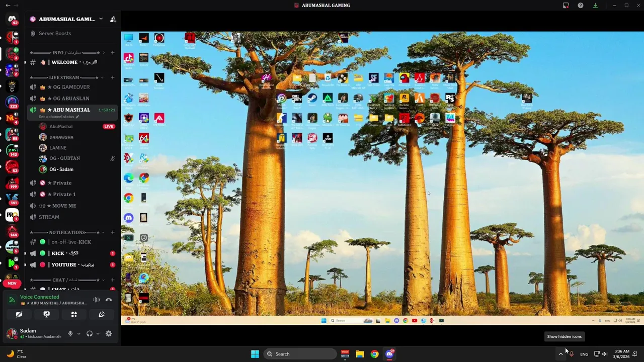Viewport: 644px width, 362px height.
Task: Join the OG GAMEOVER voice channel
Action: (72, 87)
